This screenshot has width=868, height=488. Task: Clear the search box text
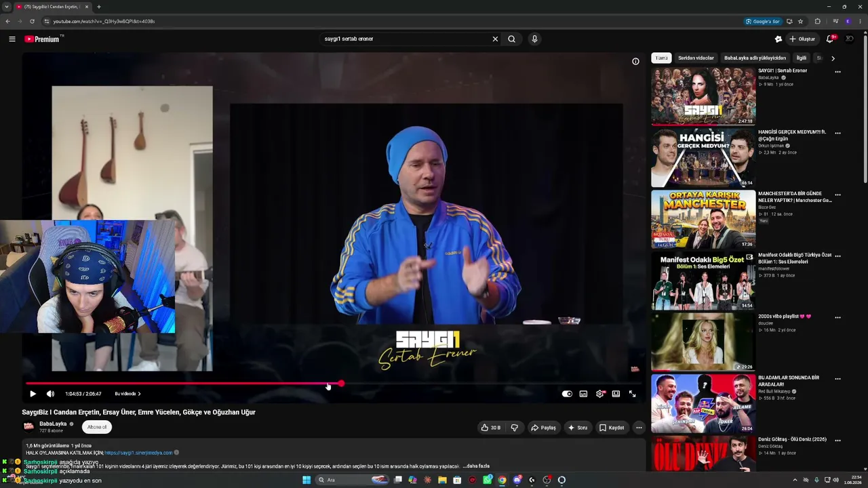click(x=495, y=39)
